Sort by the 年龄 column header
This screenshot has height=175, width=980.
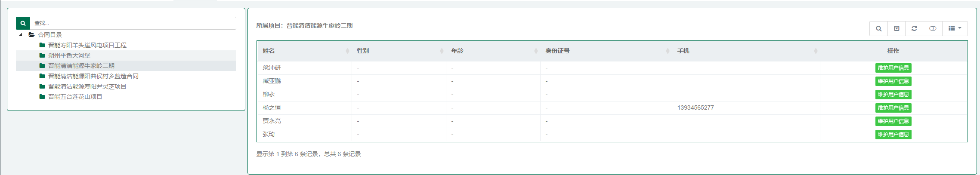click(493, 51)
